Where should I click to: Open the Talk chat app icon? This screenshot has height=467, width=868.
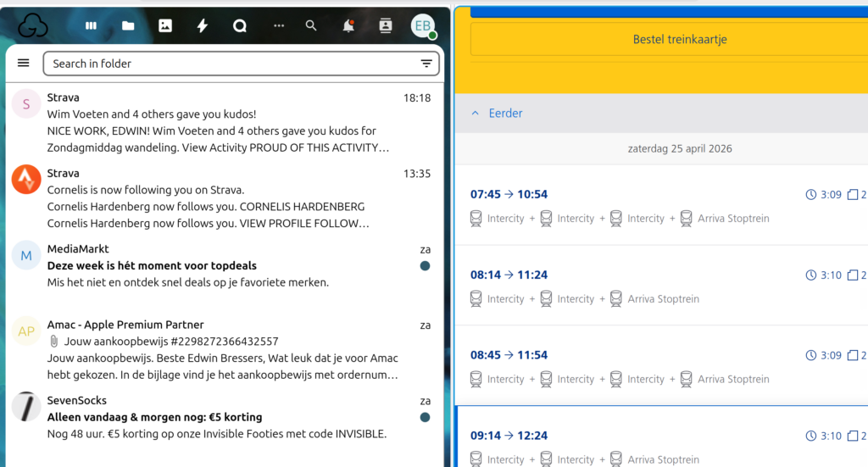(x=240, y=25)
